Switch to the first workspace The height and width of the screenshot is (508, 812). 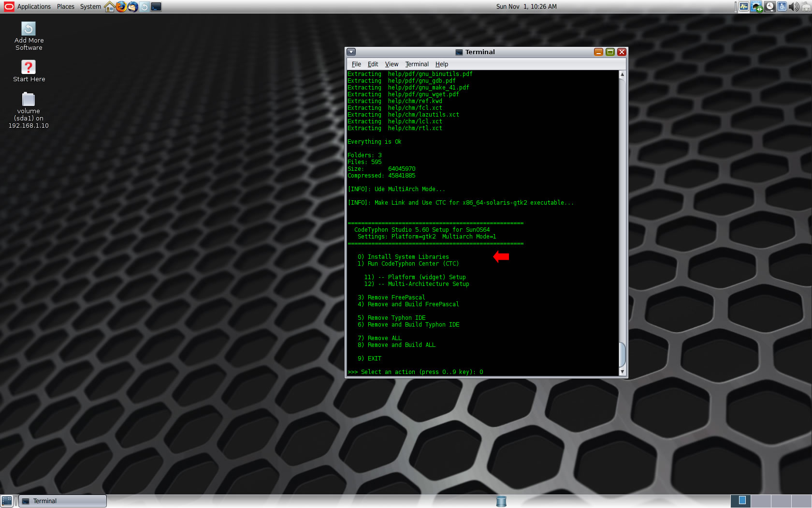point(740,501)
